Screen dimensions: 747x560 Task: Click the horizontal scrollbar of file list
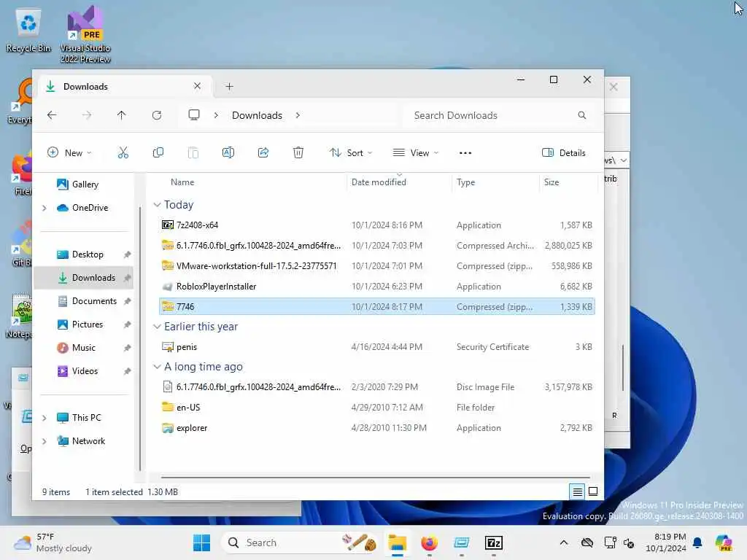coord(376,477)
